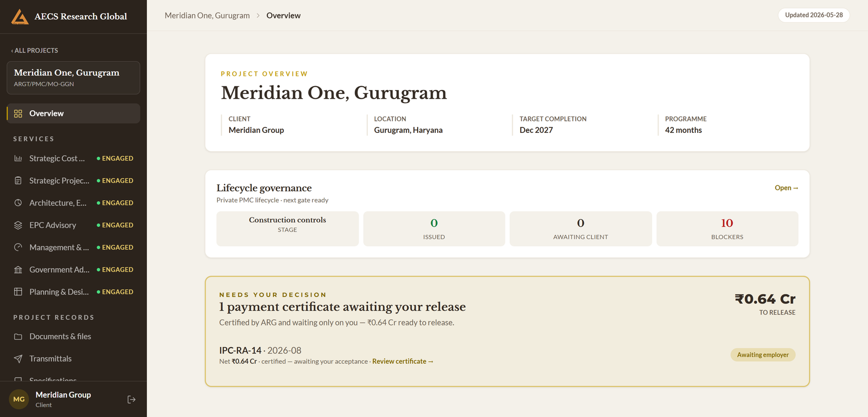This screenshot has width=868, height=417.
Task: Click the MG user avatar
Action: (19, 400)
